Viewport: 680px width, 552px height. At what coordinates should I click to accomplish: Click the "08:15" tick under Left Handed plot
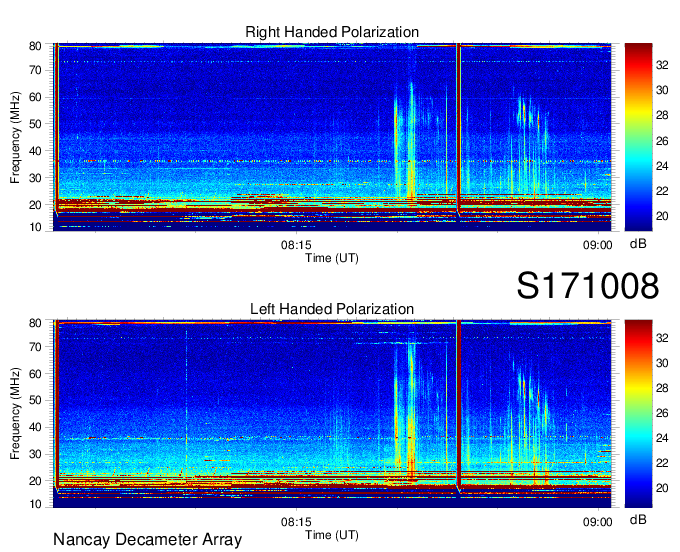point(296,522)
